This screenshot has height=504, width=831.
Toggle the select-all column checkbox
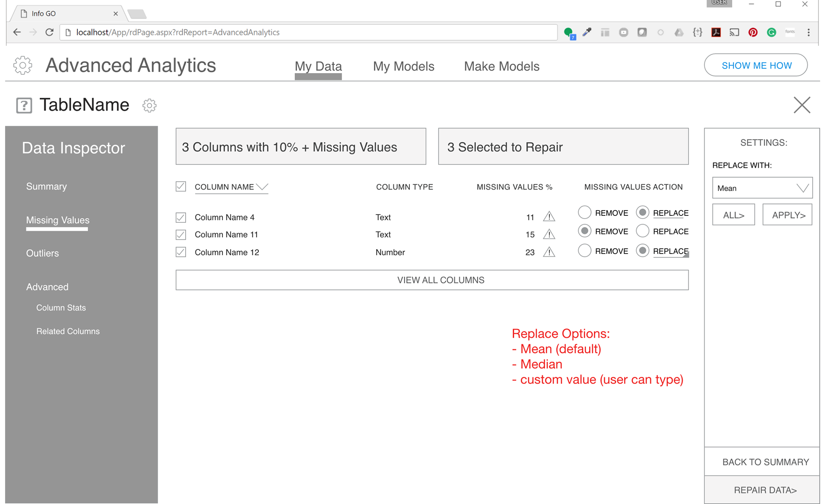click(x=181, y=186)
